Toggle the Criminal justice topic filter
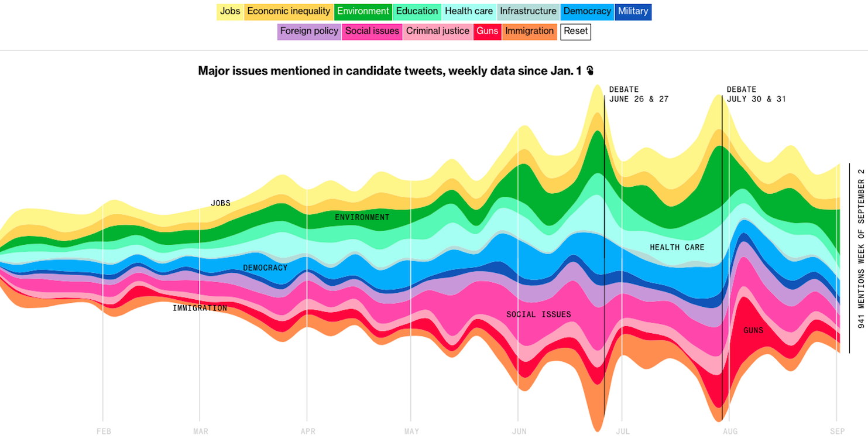 [437, 31]
